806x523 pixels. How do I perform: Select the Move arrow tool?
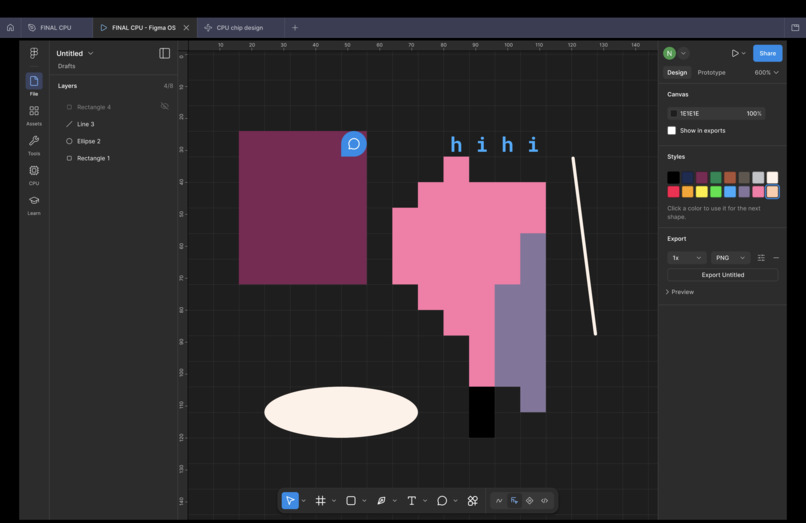pos(290,500)
